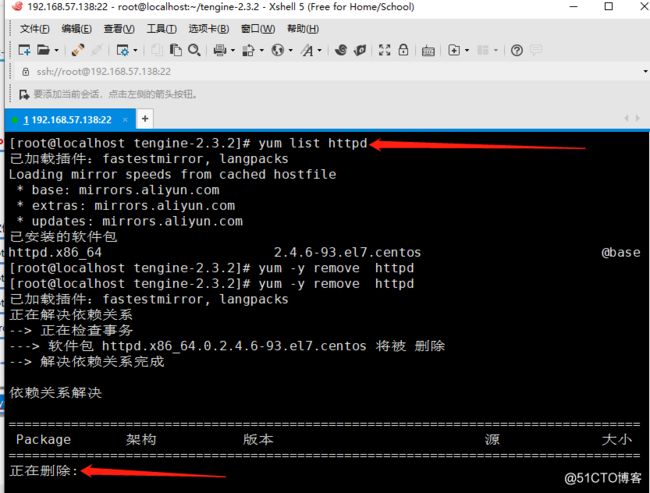Screen dimensions: 650x493
Task: Click the new tab plus-page icon
Action: coord(454,50)
